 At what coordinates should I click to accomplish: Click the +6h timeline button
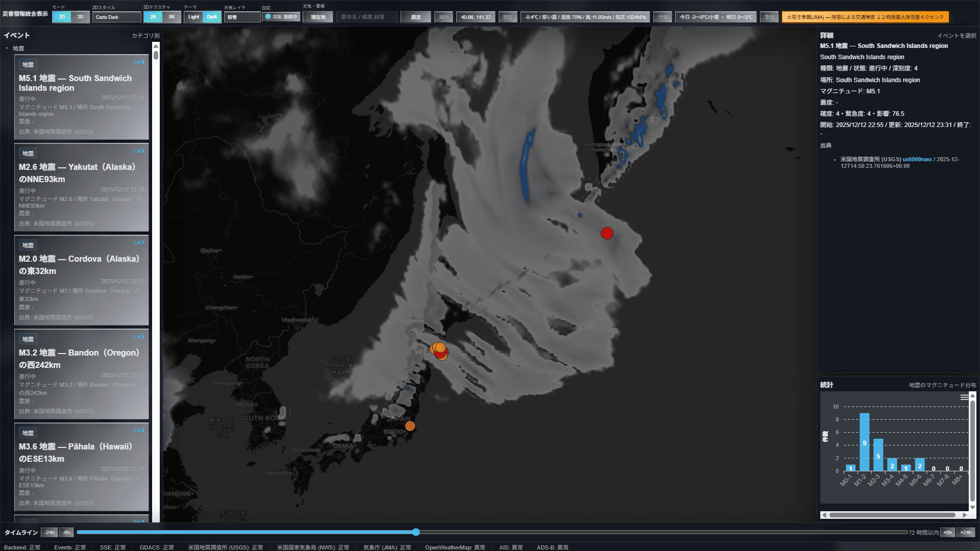coord(948,532)
